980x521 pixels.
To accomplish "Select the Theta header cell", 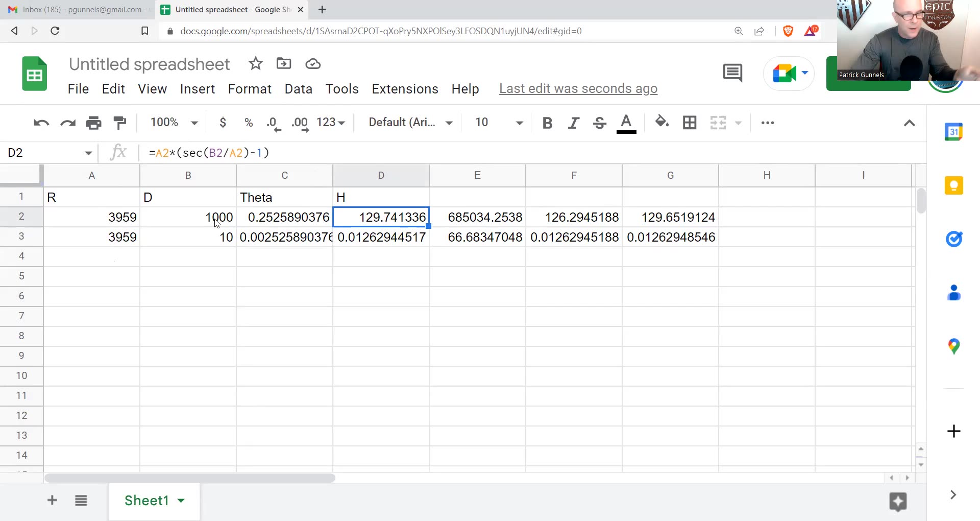I will click(284, 197).
